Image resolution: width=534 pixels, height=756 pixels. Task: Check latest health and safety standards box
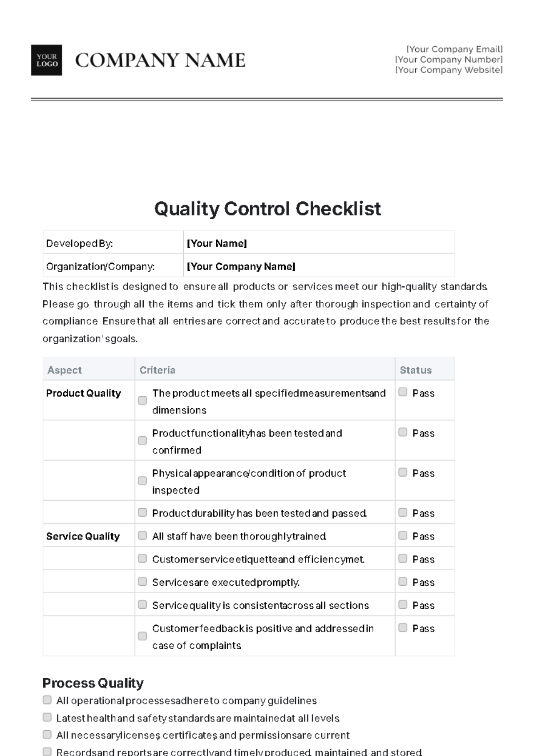[x=47, y=717]
